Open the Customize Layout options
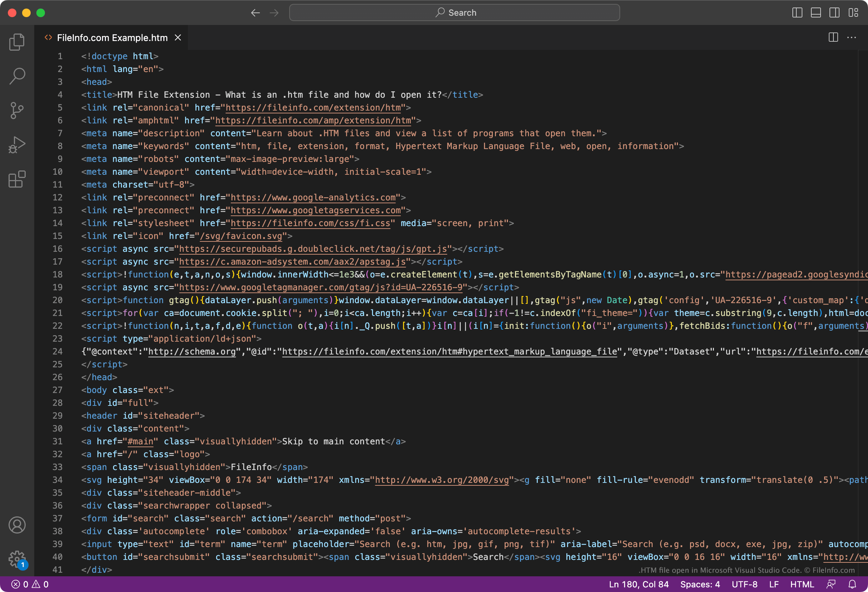868x592 pixels. click(x=853, y=13)
